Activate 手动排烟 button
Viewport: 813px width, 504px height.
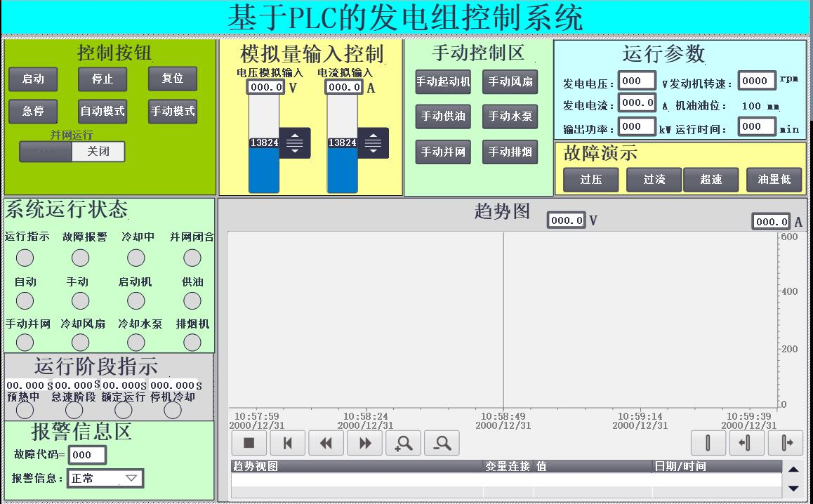tap(510, 152)
